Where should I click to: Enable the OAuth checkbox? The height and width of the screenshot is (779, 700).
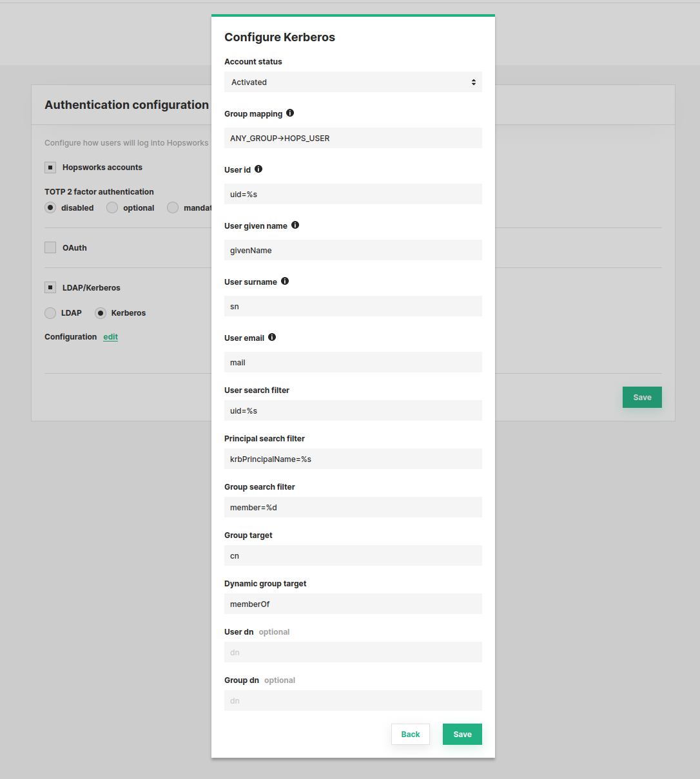point(50,247)
